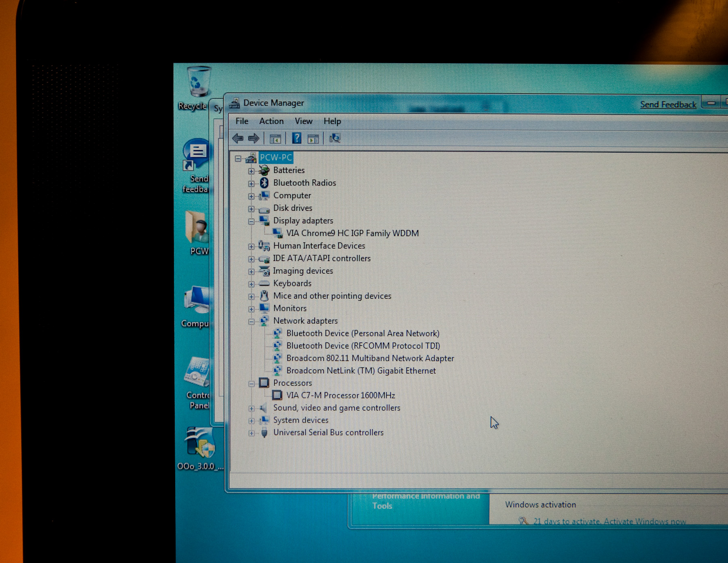Click the Activate Windows now link
Screen dimensions: 728x563
[609, 521]
